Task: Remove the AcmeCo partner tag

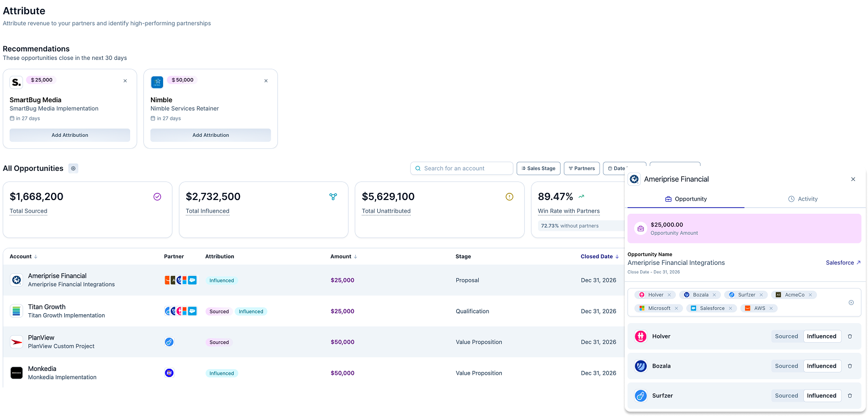Action: (x=810, y=295)
